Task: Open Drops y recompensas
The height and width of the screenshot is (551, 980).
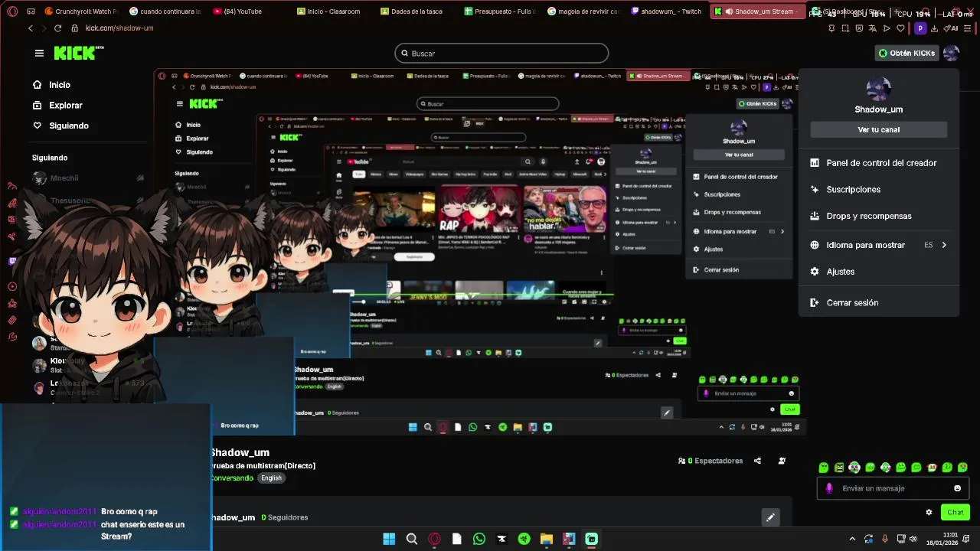Action: [x=878, y=216]
